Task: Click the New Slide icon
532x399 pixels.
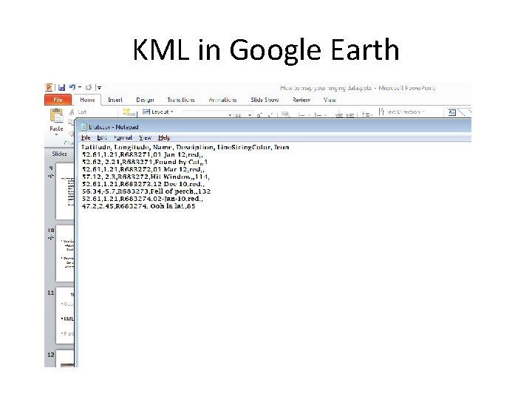Action: [x=129, y=112]
